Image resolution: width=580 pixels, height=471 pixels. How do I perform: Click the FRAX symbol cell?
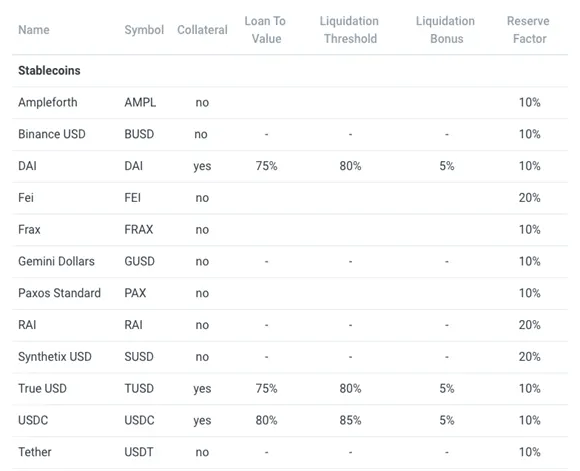click(x=139, y=230)
